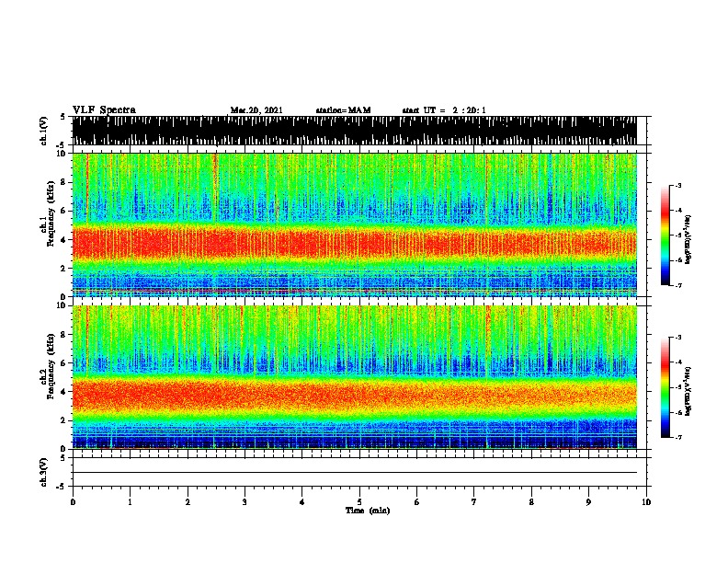Click the 'start UT = 2 :20: 1' label
The image size is (728, 563).
point(444,110)
